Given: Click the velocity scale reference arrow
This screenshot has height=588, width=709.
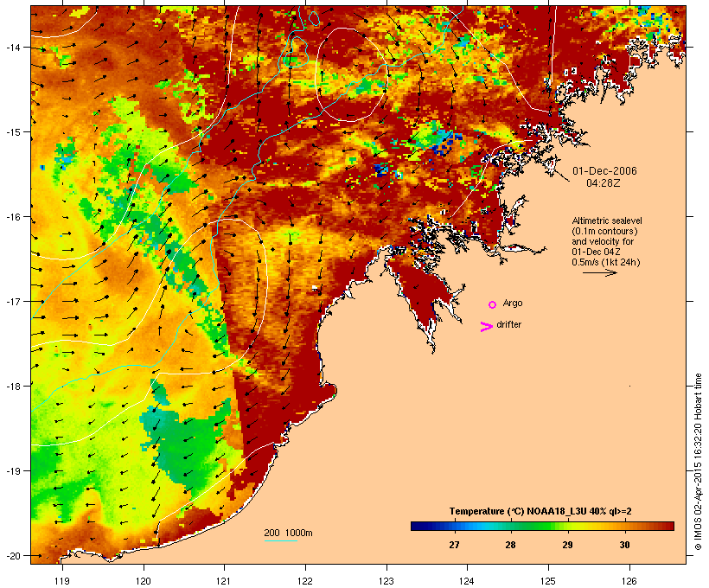Looking at the screenshot, I should [600, 272].
